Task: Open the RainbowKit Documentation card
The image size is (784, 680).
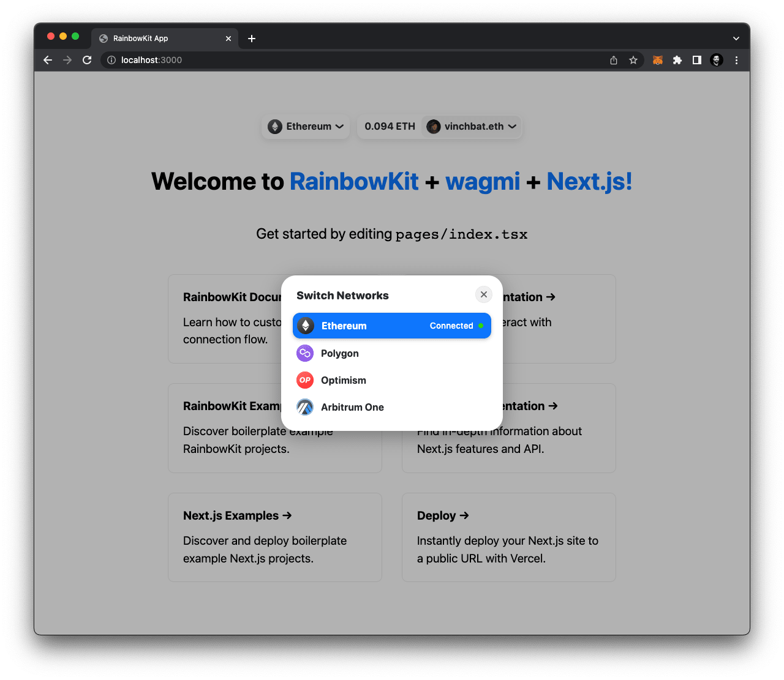Action: pos(225,319)
